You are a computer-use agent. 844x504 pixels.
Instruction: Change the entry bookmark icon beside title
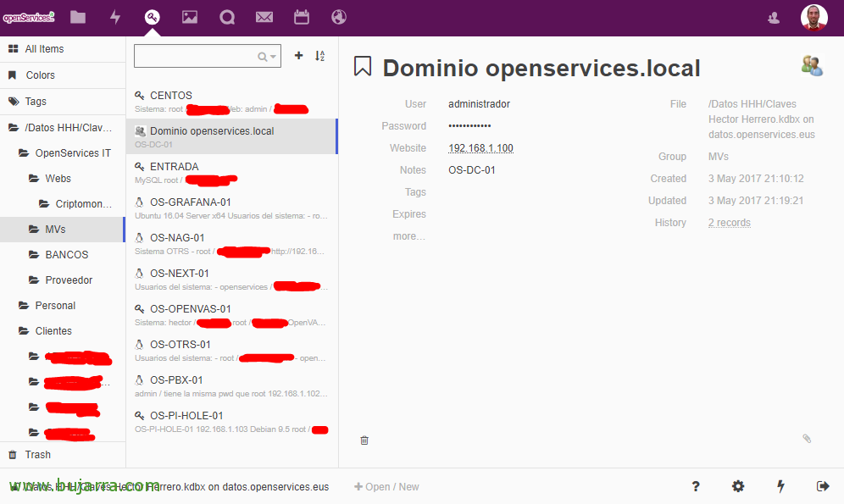point(363,67)
